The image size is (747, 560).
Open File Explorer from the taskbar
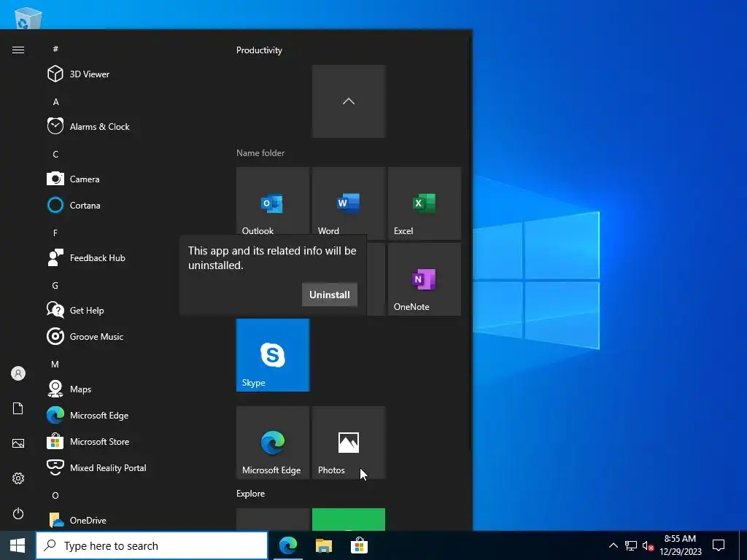click(323, 545)
